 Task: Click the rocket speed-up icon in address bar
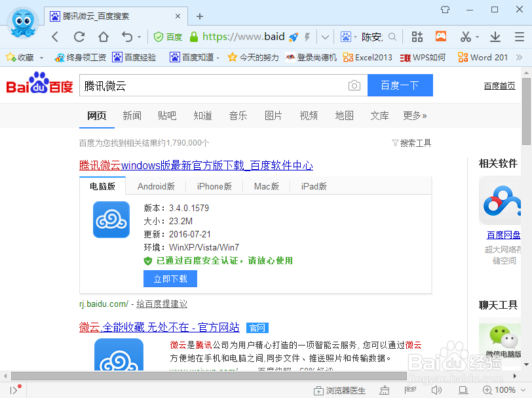[294, 37]
